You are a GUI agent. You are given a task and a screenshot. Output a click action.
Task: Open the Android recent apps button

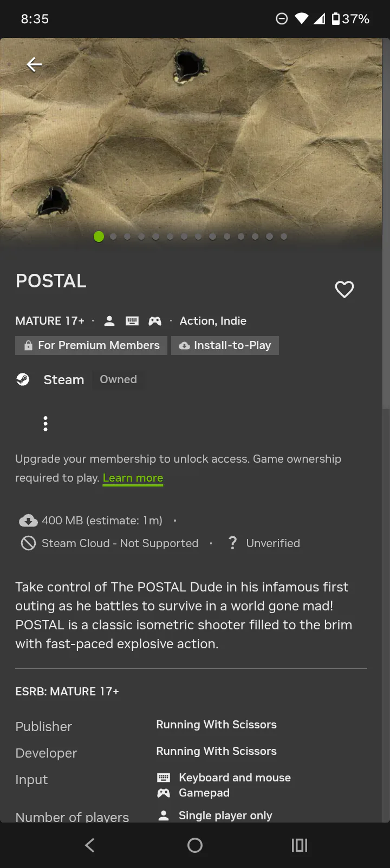point(300,845)
